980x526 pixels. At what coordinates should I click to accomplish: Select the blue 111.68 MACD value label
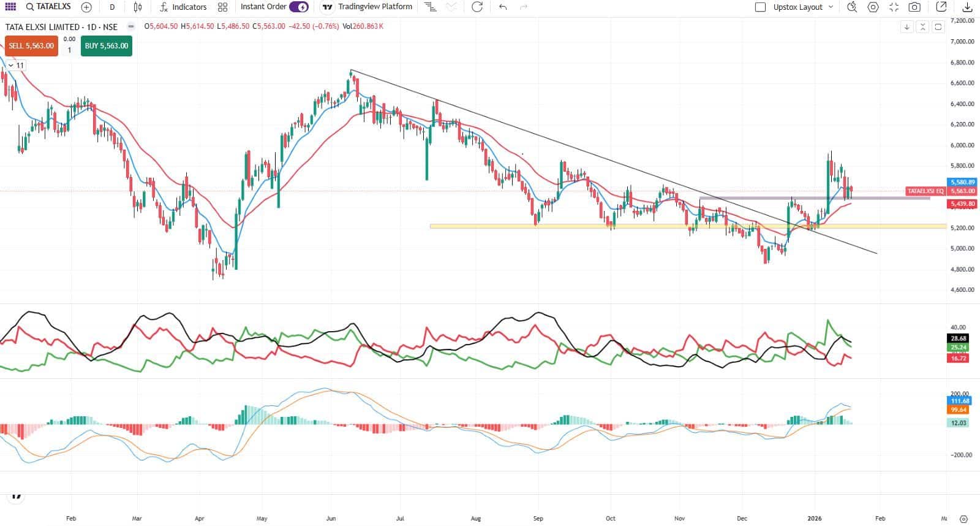(959, 401)
